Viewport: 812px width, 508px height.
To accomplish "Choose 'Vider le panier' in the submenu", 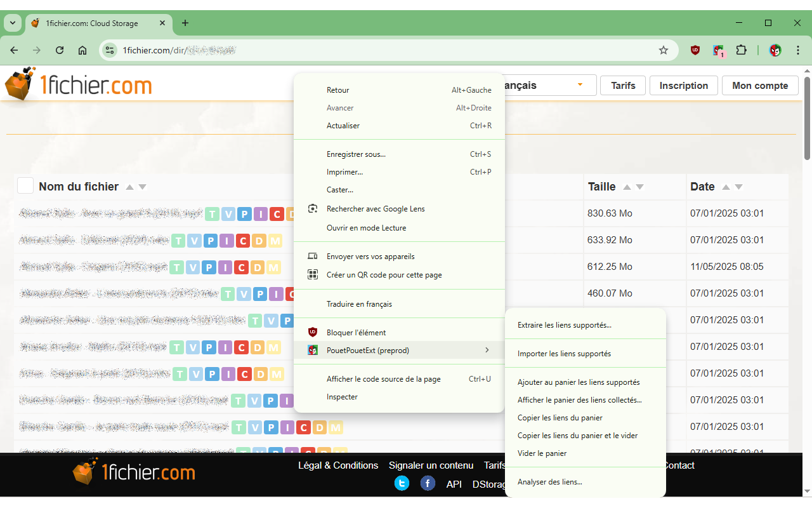I will (x=542, y=453).
